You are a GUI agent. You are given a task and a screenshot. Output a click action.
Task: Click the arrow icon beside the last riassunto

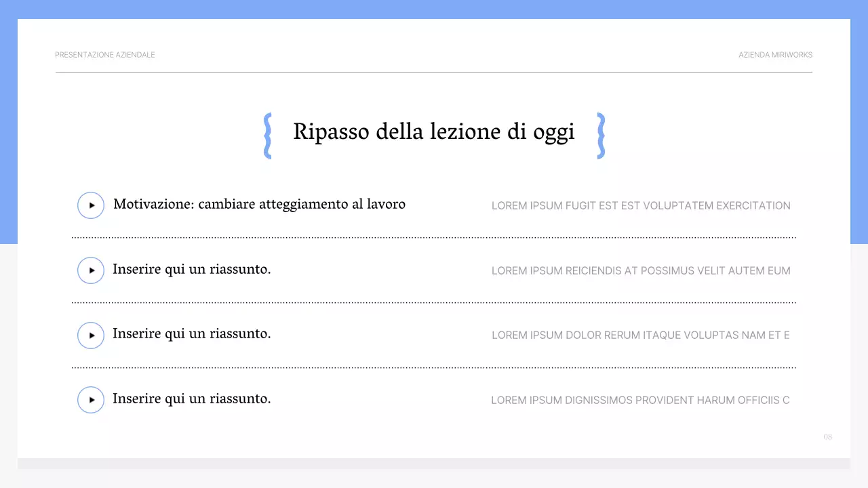point(90,399)
